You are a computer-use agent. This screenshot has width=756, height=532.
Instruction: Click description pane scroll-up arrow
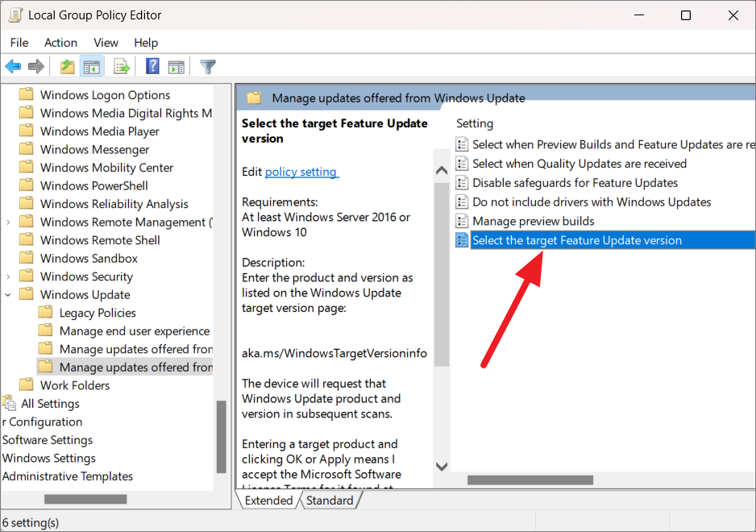441,170
